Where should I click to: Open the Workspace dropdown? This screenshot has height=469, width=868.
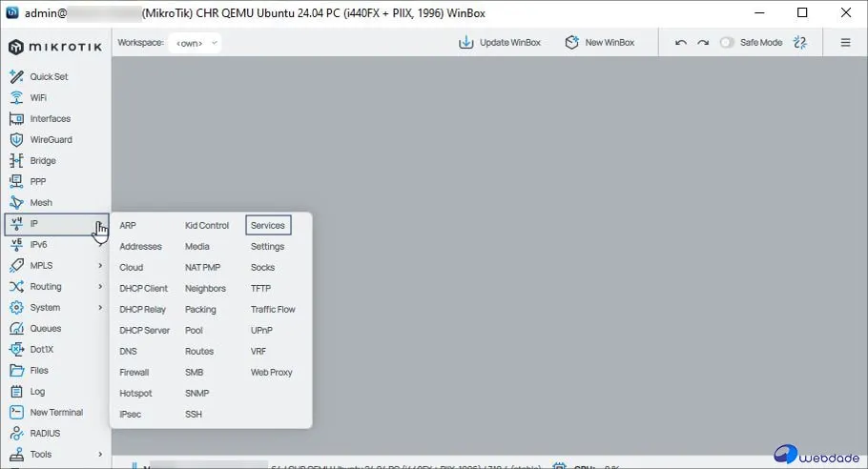click(196, 43)
